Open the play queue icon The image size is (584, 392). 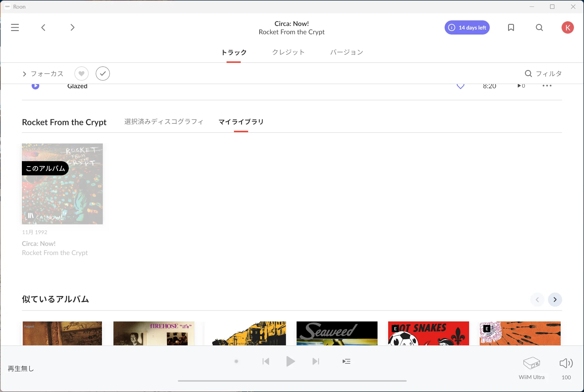click(346, 361)
